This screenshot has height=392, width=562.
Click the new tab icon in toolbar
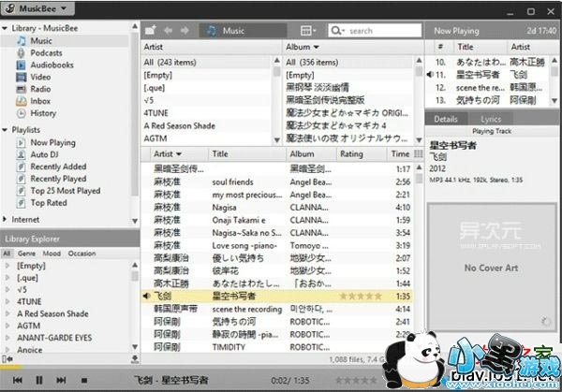151,31
